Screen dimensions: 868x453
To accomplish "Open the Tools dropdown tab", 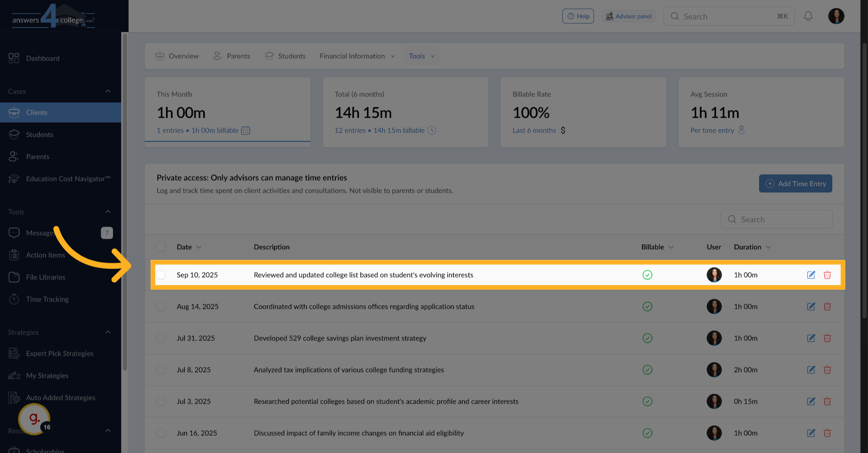I will tap(421, 56).
